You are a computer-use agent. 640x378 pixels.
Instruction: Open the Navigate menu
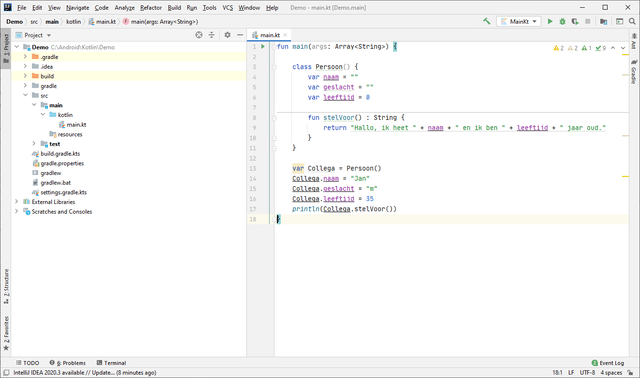click(78, 8)
